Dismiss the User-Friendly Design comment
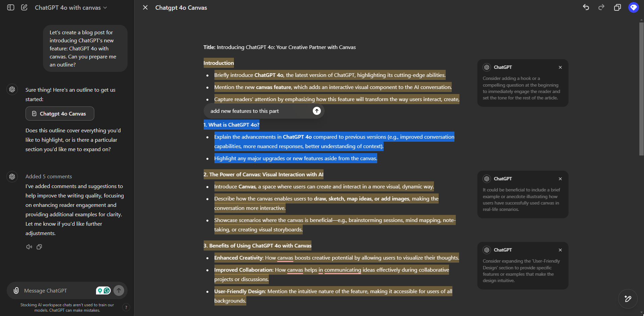This screenshot has width=644, height=316. coord(560,250)
